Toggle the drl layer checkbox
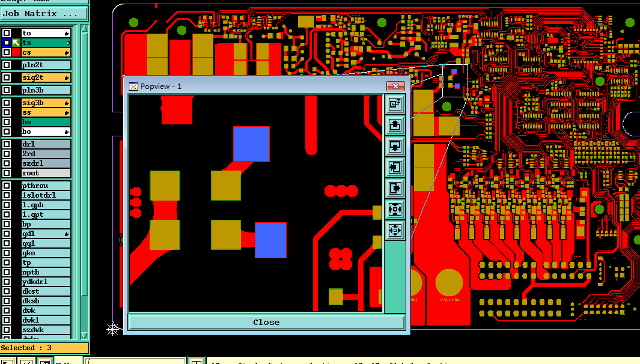Viewport: 640px width, 364px height. [7, 144]
